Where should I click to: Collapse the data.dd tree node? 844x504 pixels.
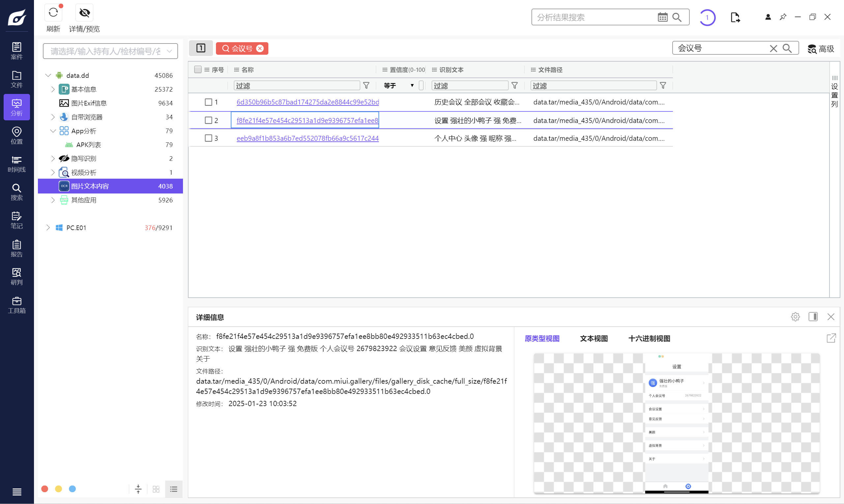[x=48, y=75]
